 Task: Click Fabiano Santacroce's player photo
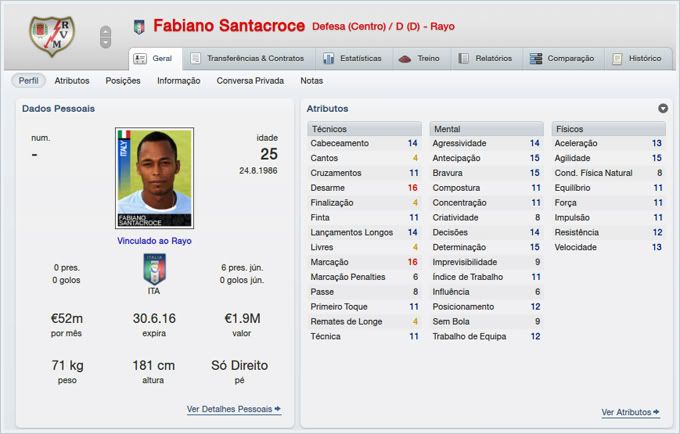click(x=154, y=178)
